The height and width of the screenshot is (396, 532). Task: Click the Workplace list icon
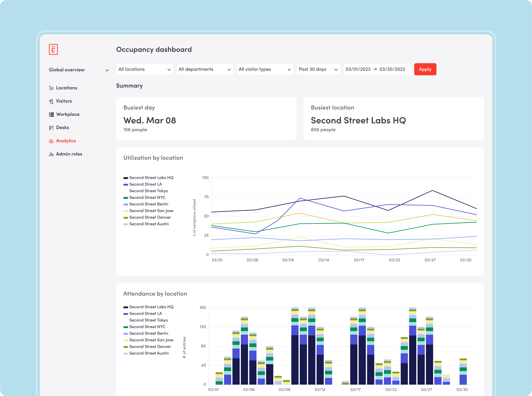click(51, 115)
